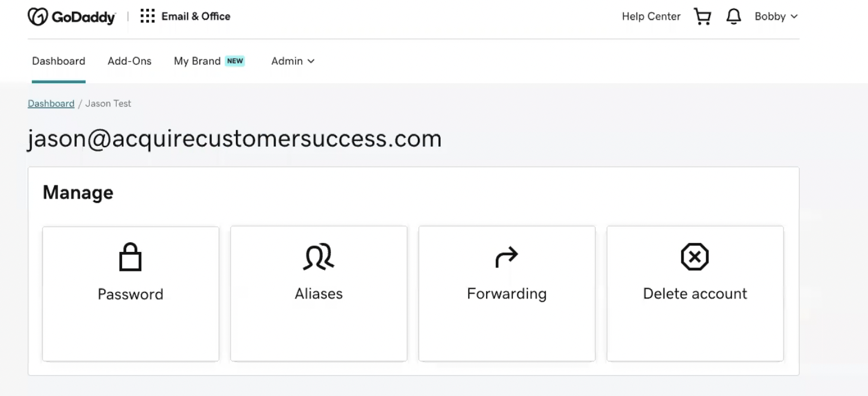Open the shopping cart icon
The image size is (868, 396).
tap(702, 17)
